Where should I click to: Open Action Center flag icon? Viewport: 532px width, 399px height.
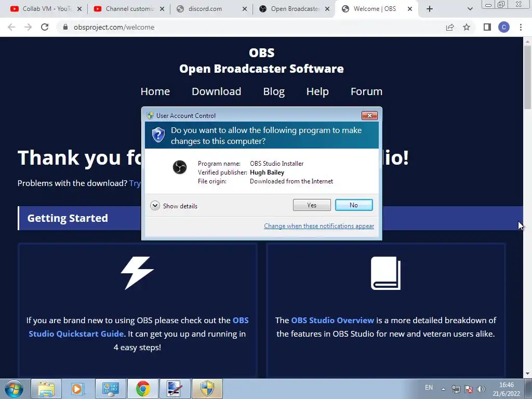pyautogui.click(x=469, y=389)
